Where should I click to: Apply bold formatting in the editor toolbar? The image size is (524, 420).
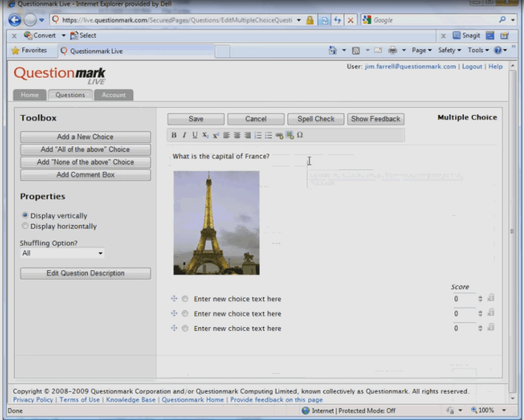click(174, 135)
